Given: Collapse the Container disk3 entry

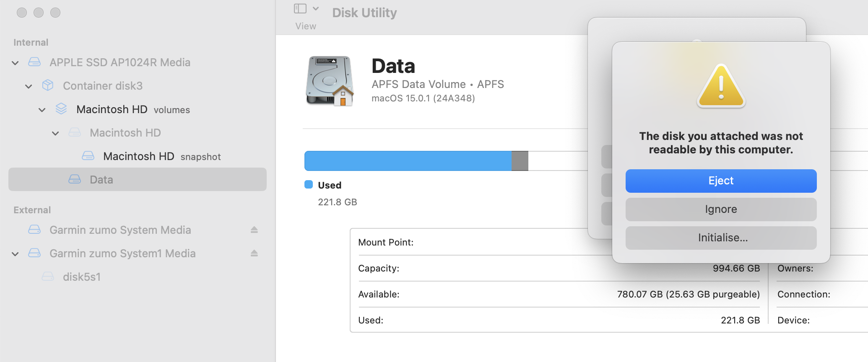Looking at the screenshot, I should 29,86.
